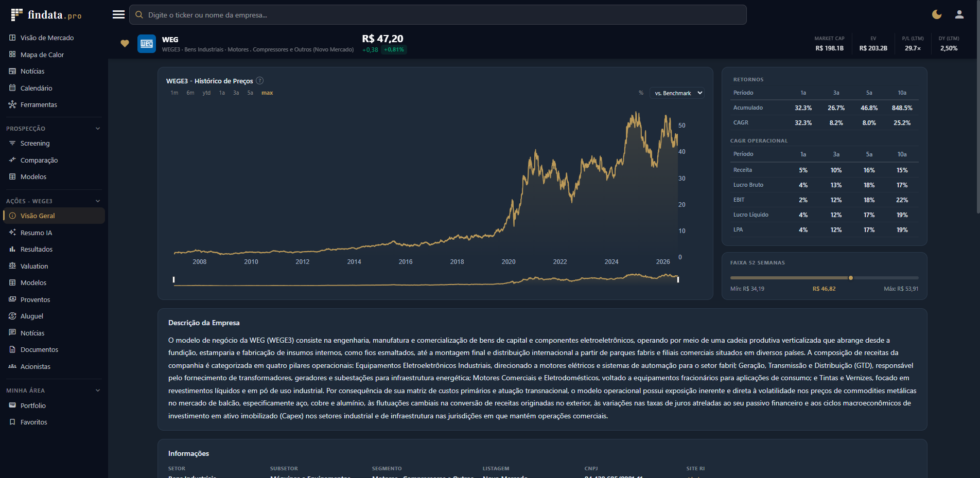The width and height of the screenshot is (980, 478).
Task: Select ytd chart range
Action: (x=206, y=93)
